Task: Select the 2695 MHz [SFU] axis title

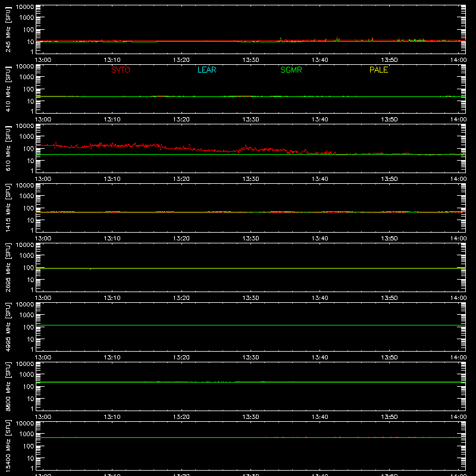Action: [x=8, y=267]
